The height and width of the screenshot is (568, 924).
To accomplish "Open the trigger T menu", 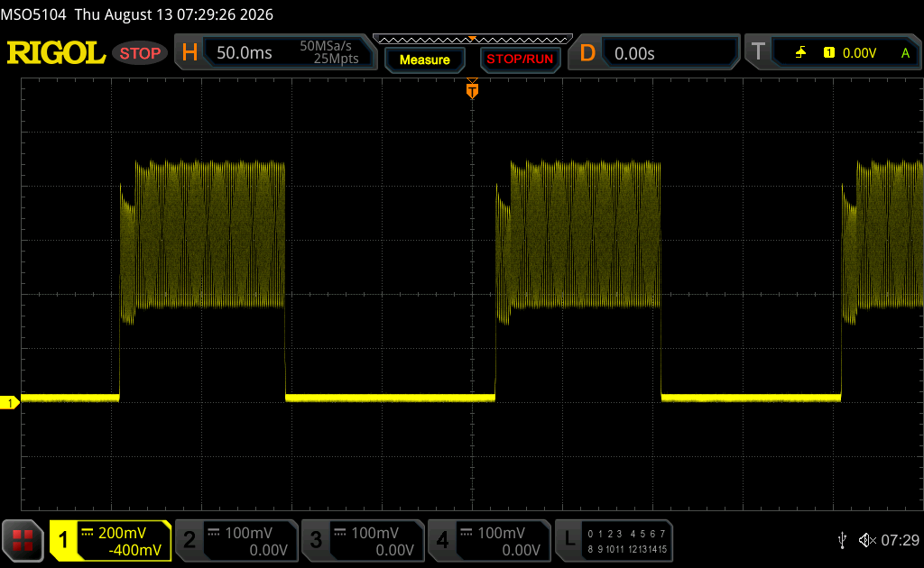I will pyautogui.click(x=758, y=52).
